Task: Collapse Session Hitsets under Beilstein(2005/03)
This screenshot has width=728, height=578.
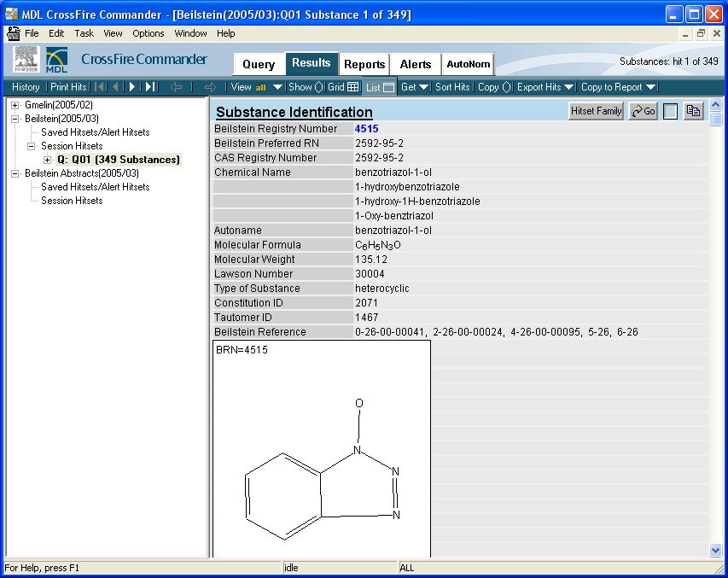Action: (31, 146)
